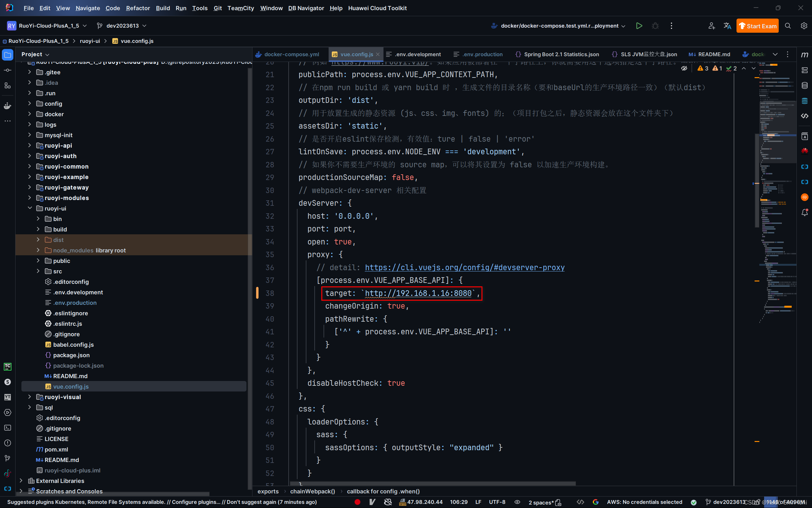Click the Google icon in status bar
812x508 pixels.
(x=596, y=502)
